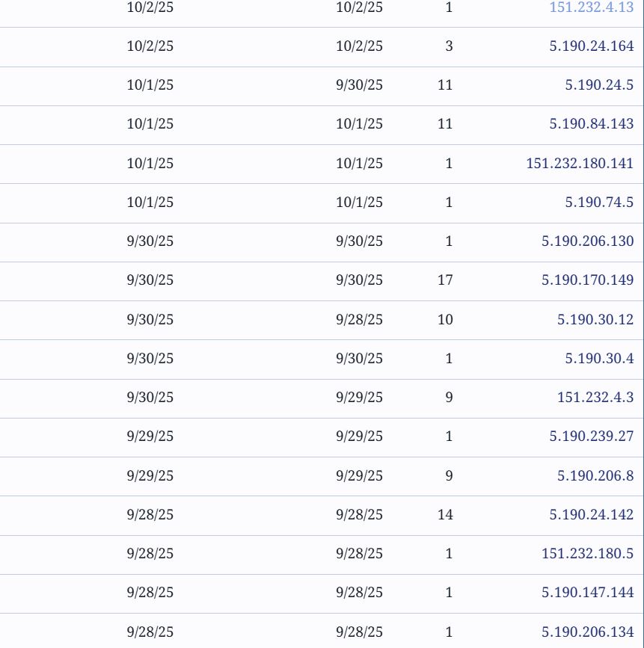This screenshot has width=644, height=648.
Task: Open the 151.232.4.13 IP link
Action: pyautogui.click(x=591, y=7)
